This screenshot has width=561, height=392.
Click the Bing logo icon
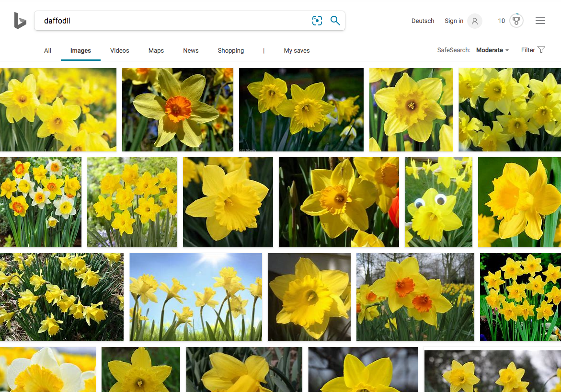[20, 21]
